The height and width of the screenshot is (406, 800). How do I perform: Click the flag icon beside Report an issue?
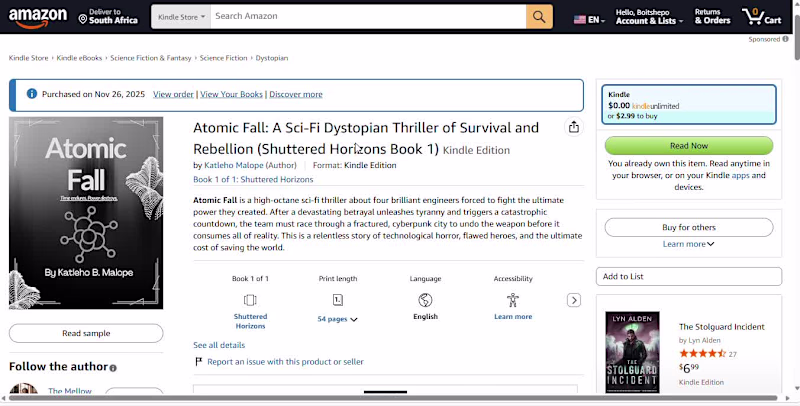(x=198, y=362)
